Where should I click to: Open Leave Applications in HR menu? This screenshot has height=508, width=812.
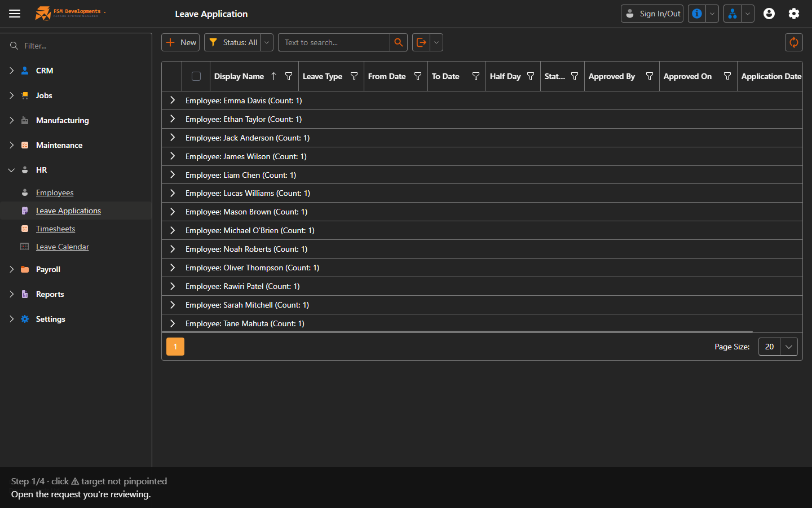point(68,211)
